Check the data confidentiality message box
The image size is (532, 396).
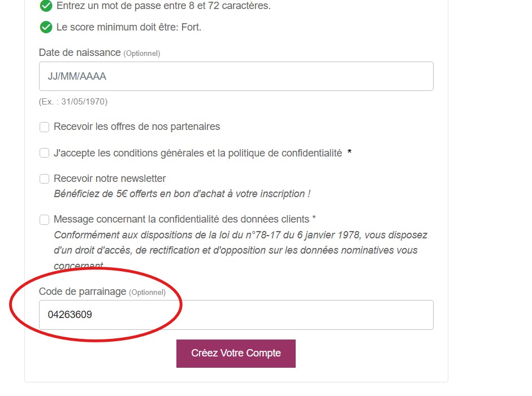(44, 220)
